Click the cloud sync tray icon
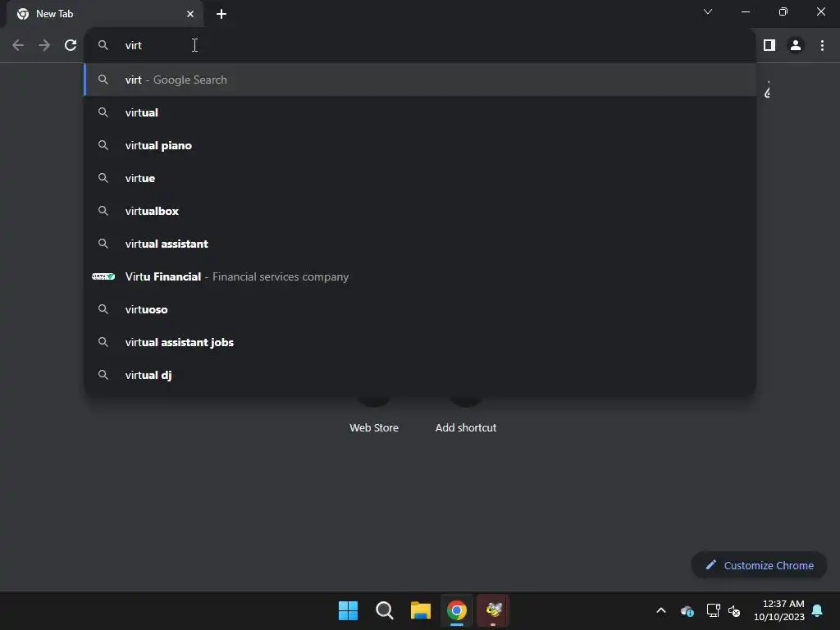840x630 pixels. (687, 610)
